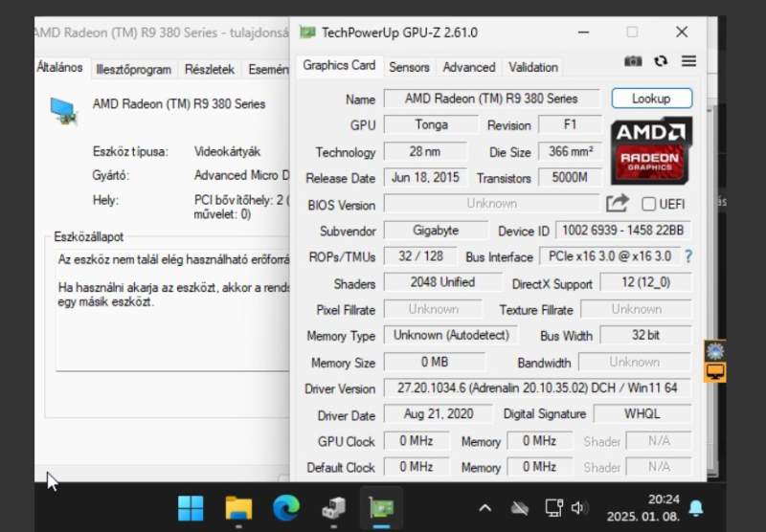Image resolution: width=766 pixels, height=532 pixels.
Task: Click the Digital Signature WHQL value
Action: pyautogui.click(x=642, y=414)
